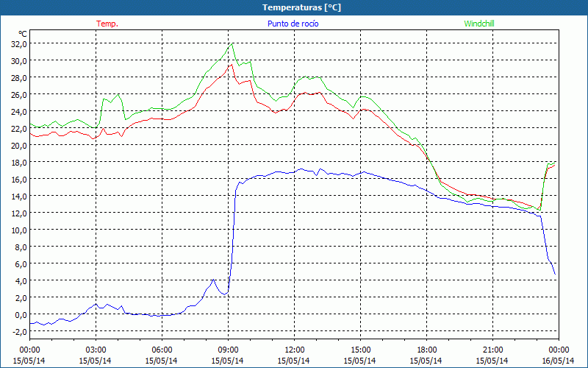Click the 32,0 y-axis label
This screenshot has height=368, width=588.
pyautogui.click(x=20, y=44)
